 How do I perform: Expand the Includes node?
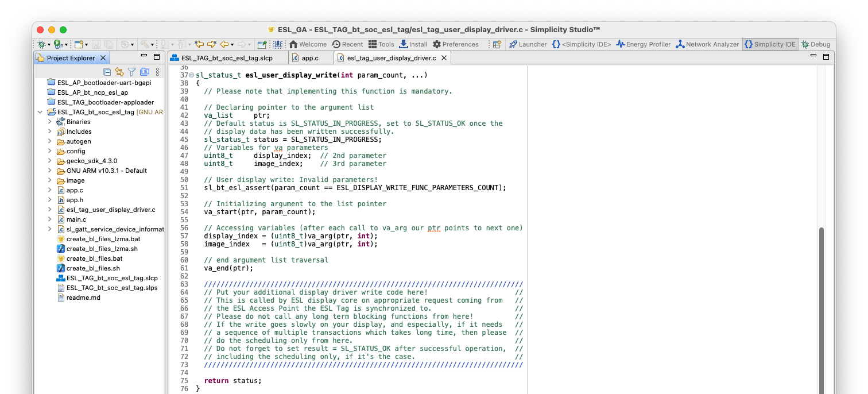[50, 131]
